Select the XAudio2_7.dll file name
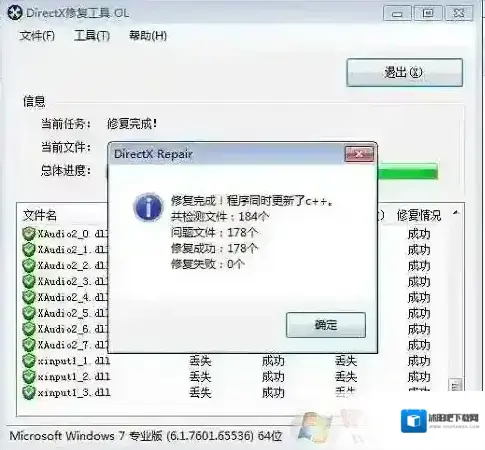 [73, 345]
